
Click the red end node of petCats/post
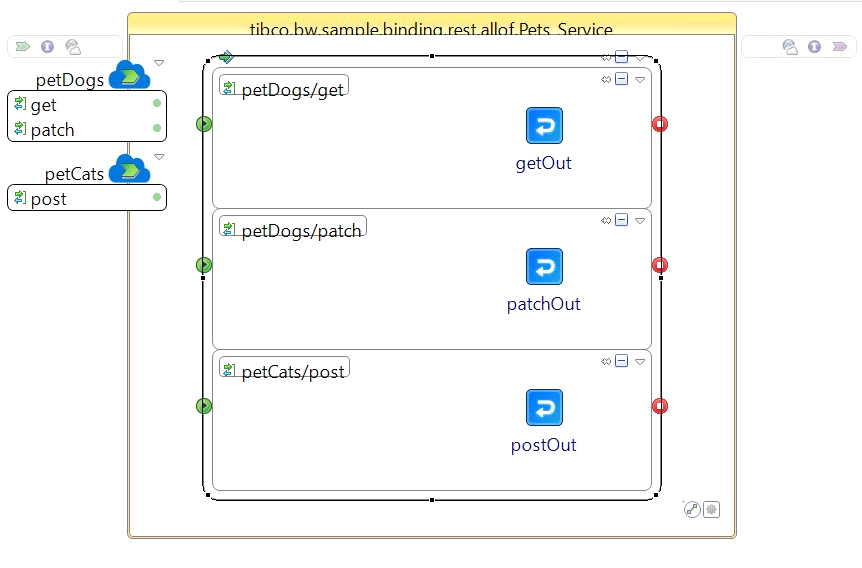pyautogui.click(x=660, y=406)
